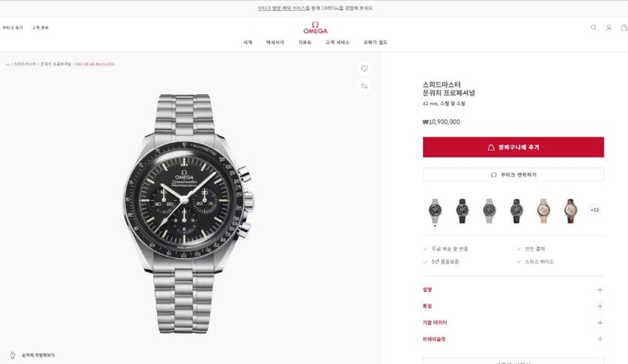
Task: Click the try-on-wrist watch icon
Action: pyautogui.click(x=13, y=355)
